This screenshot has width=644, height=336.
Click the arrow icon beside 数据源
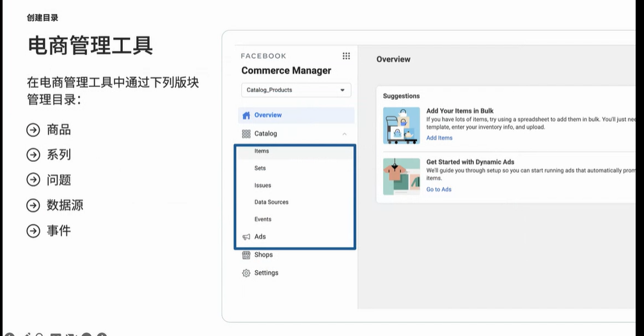(x=33, y=205)
